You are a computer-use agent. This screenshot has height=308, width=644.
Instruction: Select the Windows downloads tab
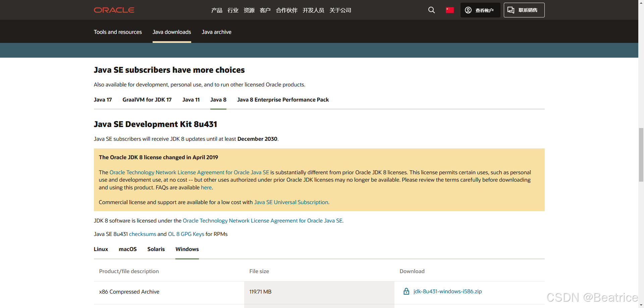(x=187, y=249)
